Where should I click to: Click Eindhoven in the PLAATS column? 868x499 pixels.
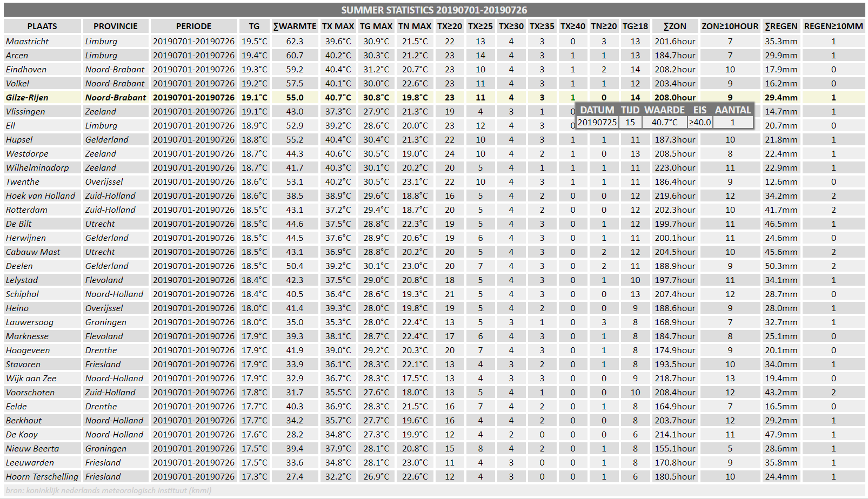point(26,69)
